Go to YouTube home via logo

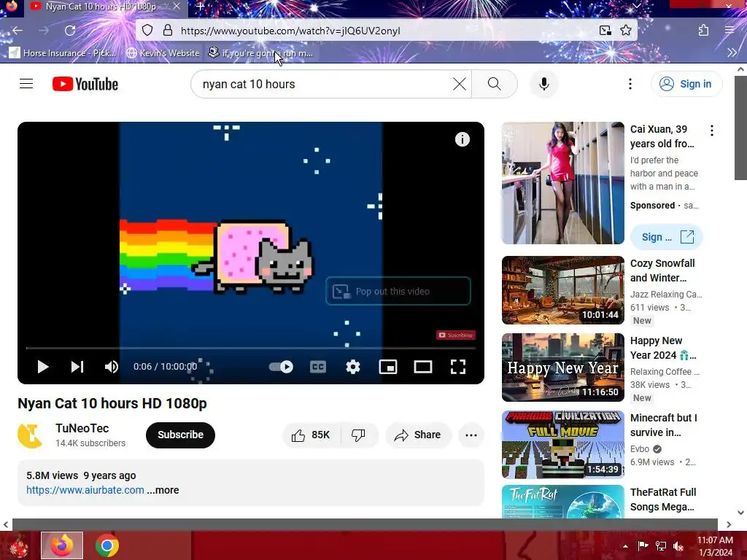pos(85,85)
